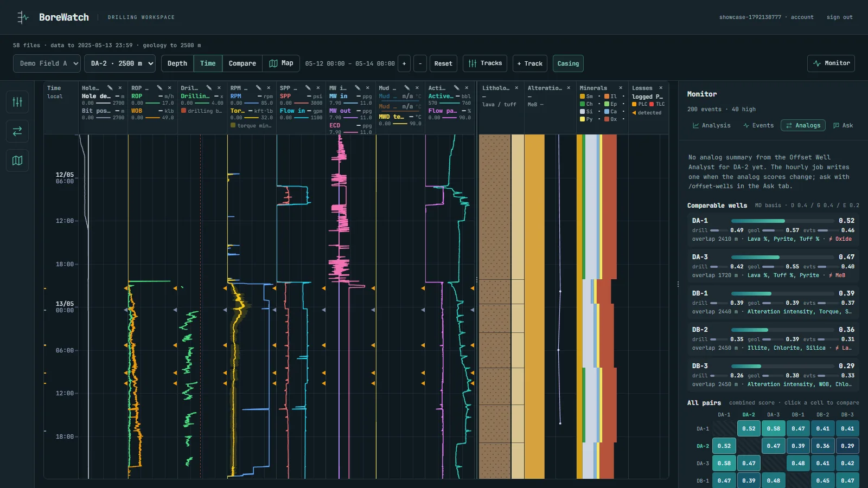The width and height of the screenshot is (868, 488).
Task: Open Ox mineral options dot
Action: 623,119
